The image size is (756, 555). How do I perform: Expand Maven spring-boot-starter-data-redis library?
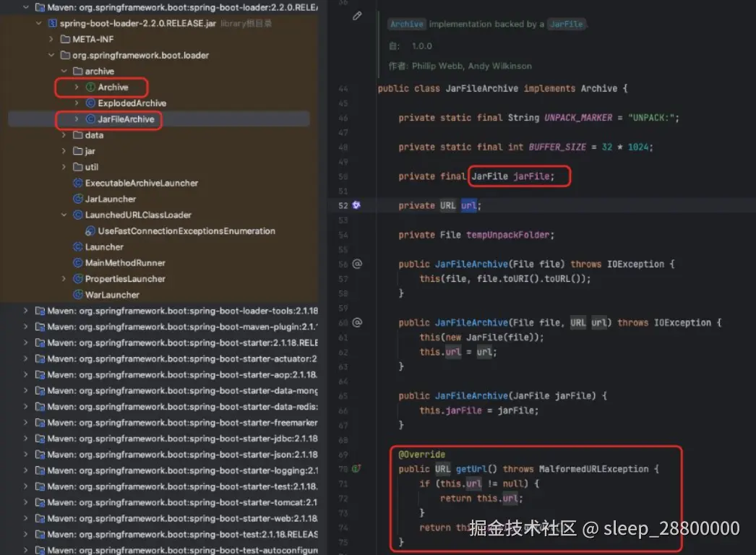coord(26,406)
